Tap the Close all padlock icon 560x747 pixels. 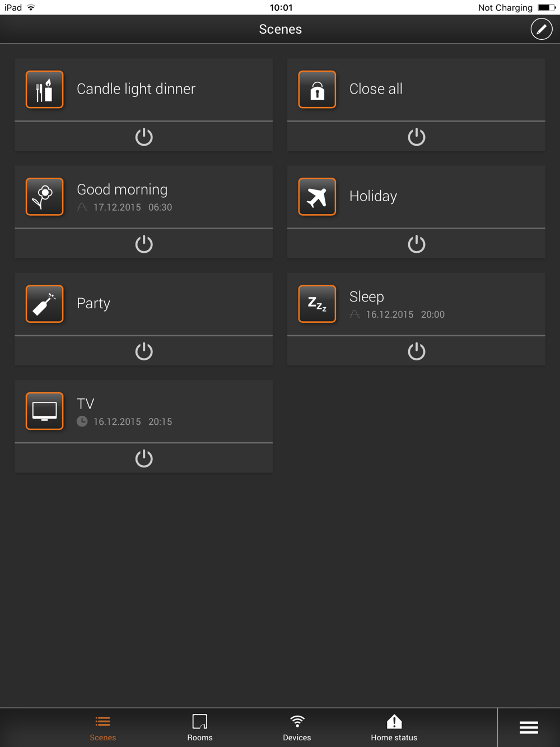click(317, 89)
